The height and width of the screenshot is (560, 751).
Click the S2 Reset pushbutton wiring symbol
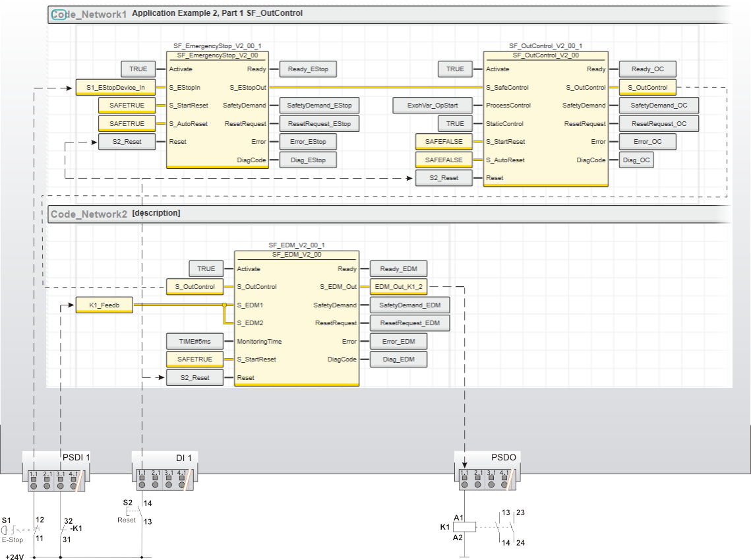pyautogui.click(x=135, y=511)
